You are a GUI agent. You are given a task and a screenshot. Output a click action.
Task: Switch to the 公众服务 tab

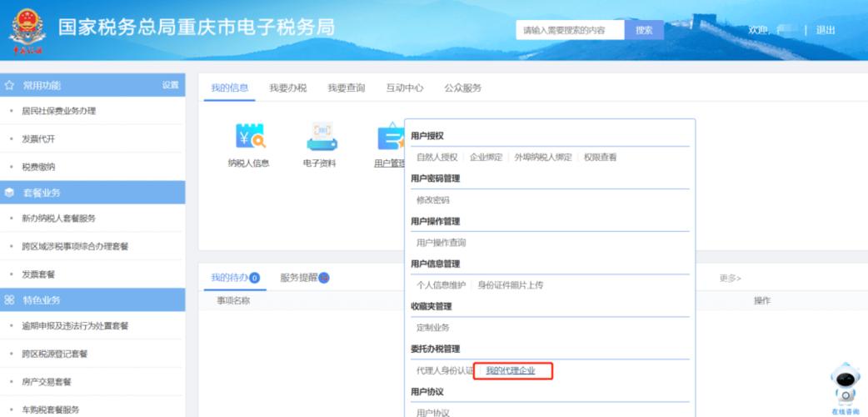click(463, 88)
